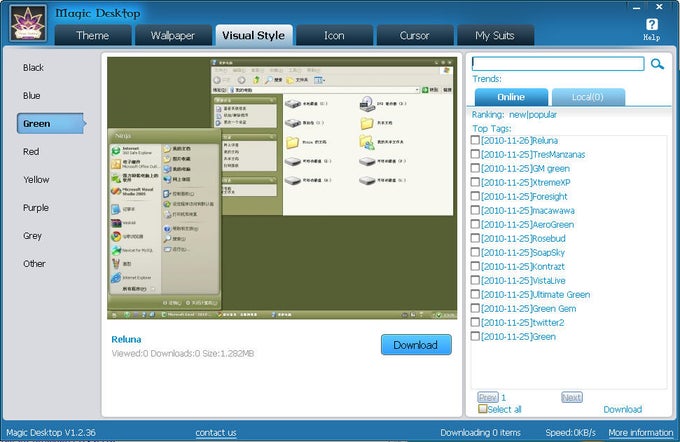Image resolution: width=680 pixels, height=442 pixels.
Task: Open the [2010-11-26]Reluna list entry
Action: [x=520, y=141]
